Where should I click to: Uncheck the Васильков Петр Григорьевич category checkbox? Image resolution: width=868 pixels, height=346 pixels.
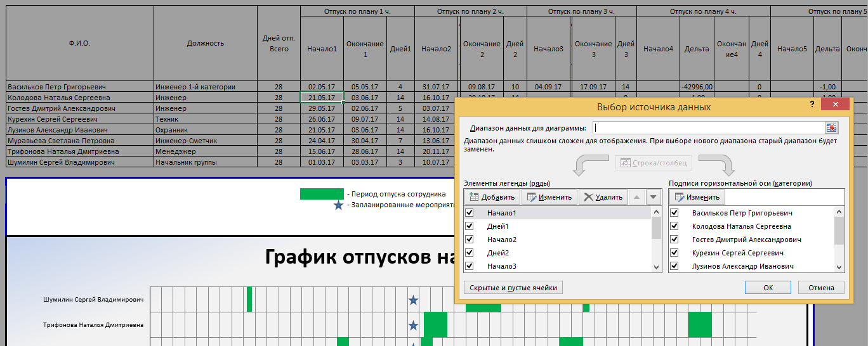click(x=674, y=213)
